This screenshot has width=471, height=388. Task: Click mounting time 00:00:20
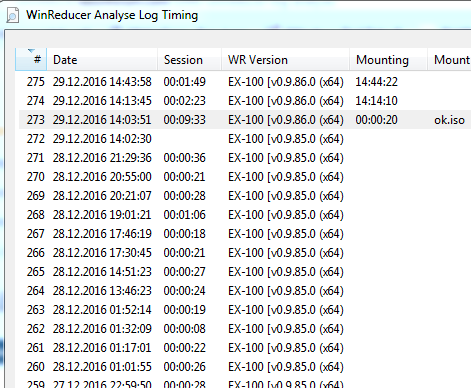point(377,120)
